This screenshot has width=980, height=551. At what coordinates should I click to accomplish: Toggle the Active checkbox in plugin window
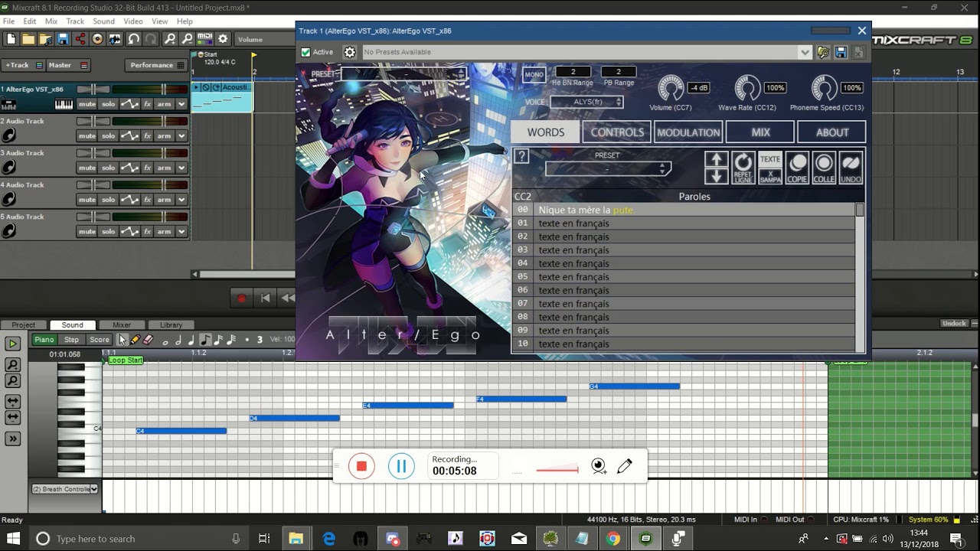[x=306, y=52]
